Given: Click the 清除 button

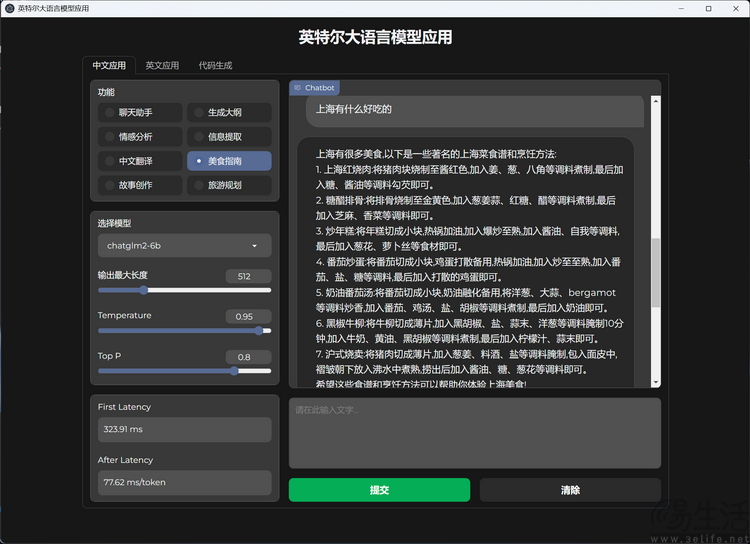Looking at the screenshot, I should (x=570, y=490).
